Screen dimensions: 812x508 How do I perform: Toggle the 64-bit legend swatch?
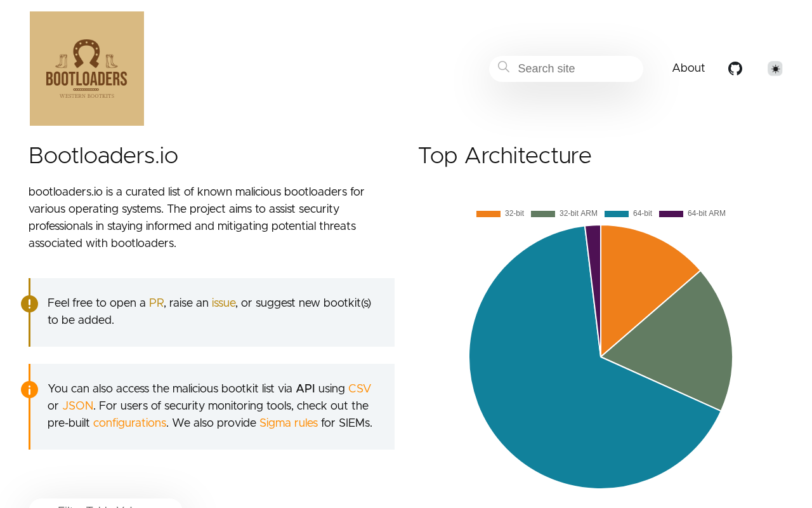pos(617,214)
